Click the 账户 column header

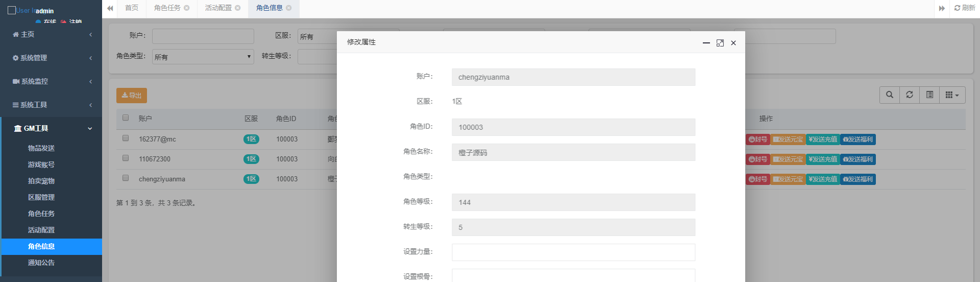(x=145, y=119)
